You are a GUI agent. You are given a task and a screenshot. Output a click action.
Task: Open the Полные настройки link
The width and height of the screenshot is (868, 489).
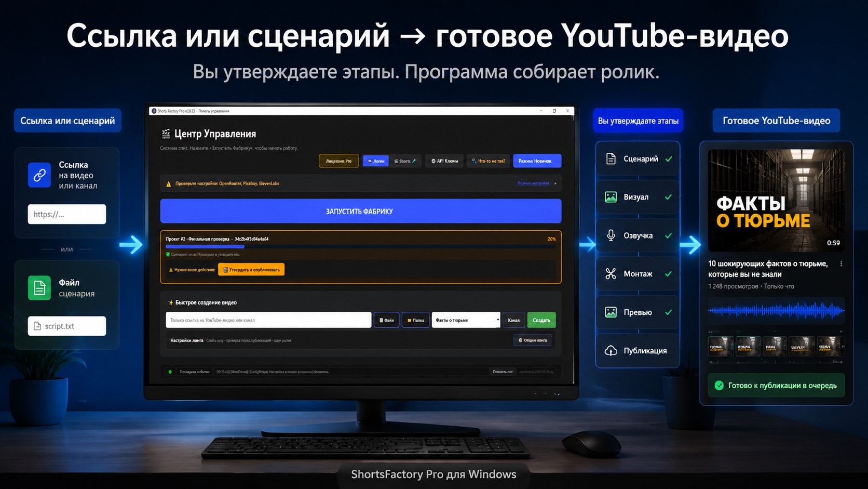coord(533,183)
